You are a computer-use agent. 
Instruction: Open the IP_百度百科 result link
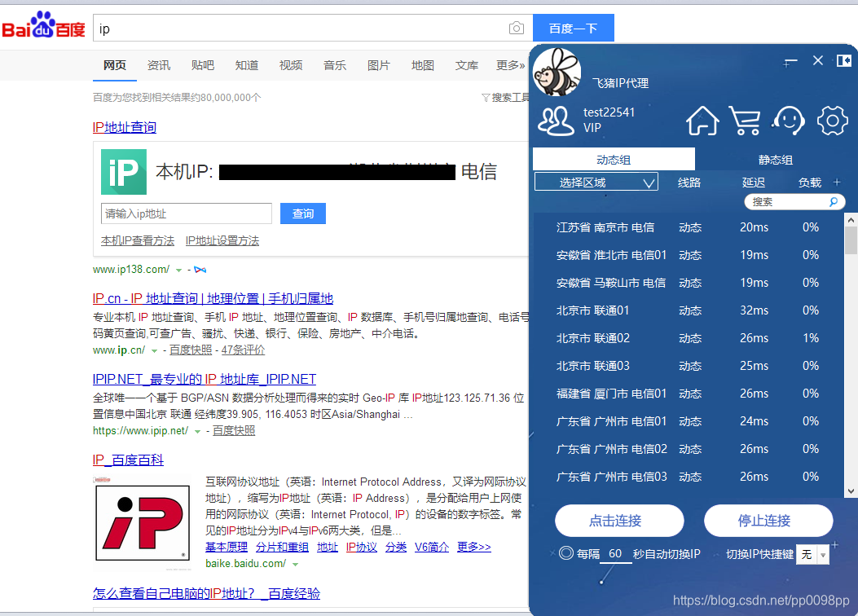[x=128, y=460]
